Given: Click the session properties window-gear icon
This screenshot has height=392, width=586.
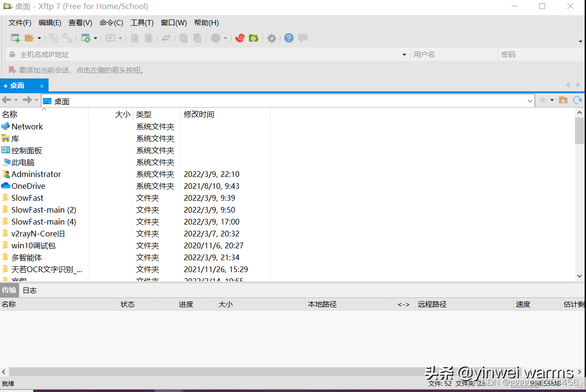Looking at the screenshot, I should tap(86, 38).
